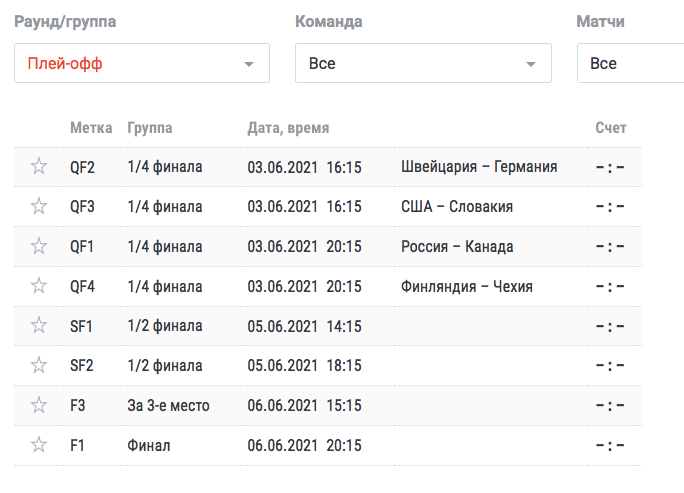
Task: Click the Плей-офф dropdown arrow
Action: click(249, 65)
